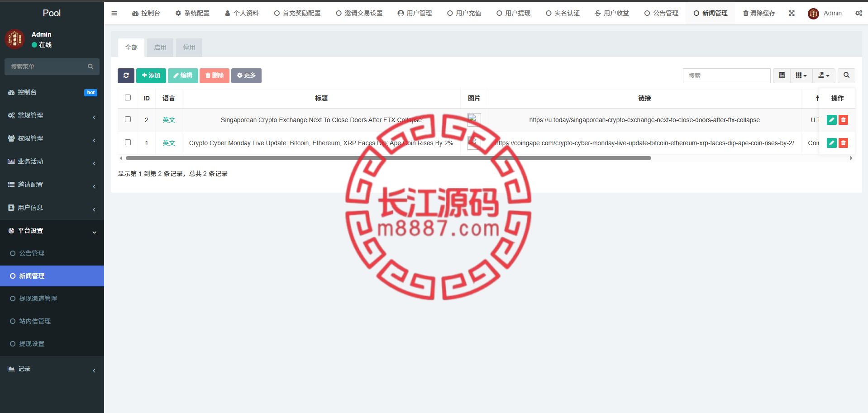Open the 实名认证 top tab
The width and height of the screenshot is (868, 413).
tap(563, 13)
